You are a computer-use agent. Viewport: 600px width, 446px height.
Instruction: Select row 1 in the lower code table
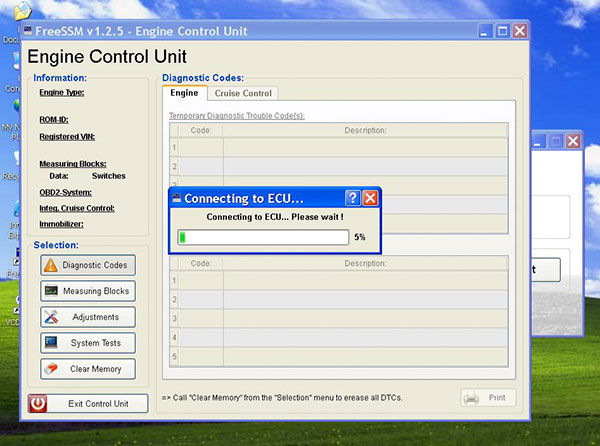click(x=339, y=280)
